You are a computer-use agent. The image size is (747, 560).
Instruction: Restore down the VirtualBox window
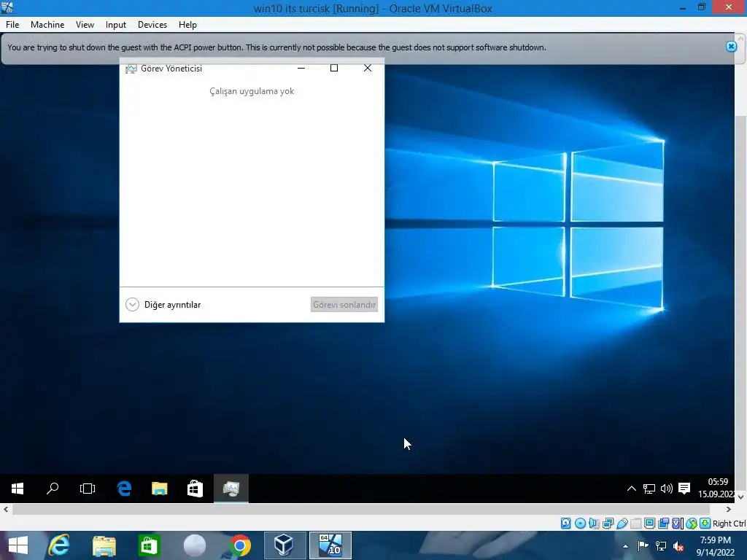point(701,7)
